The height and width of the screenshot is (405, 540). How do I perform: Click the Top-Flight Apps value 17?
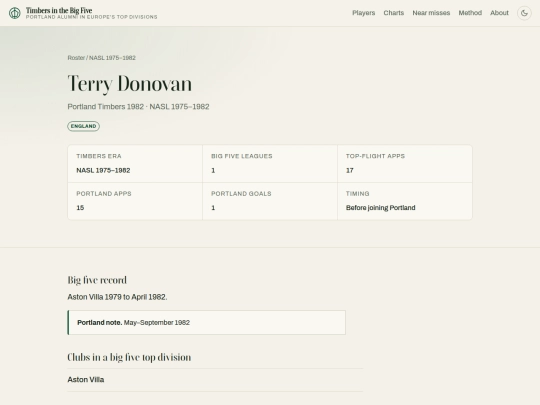(x=350, y=170)
